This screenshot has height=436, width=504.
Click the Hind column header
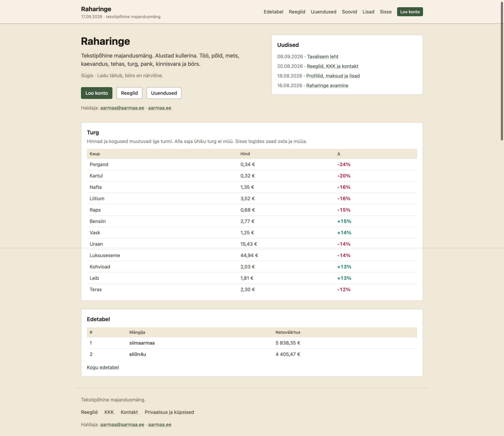click(x=245, y=154)
